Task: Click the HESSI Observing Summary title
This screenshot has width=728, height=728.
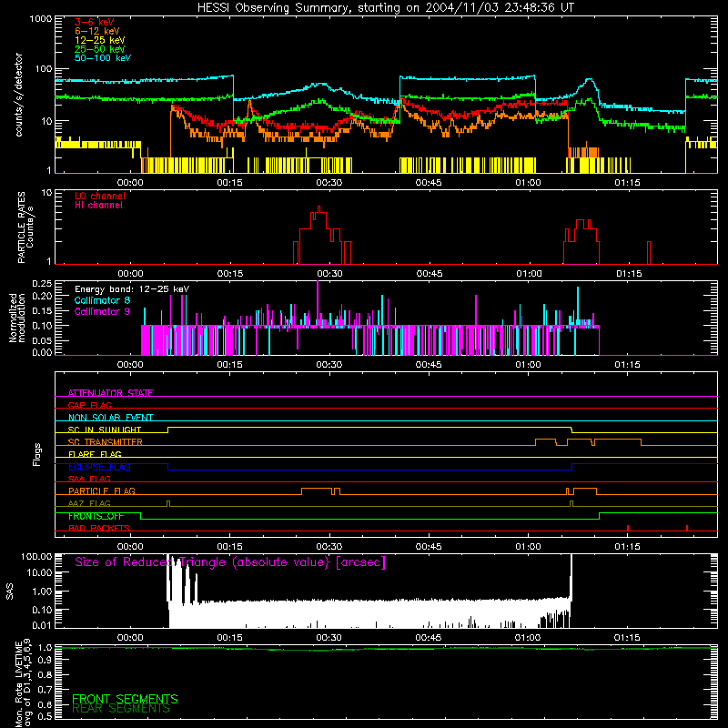Action: click(385, 8)
